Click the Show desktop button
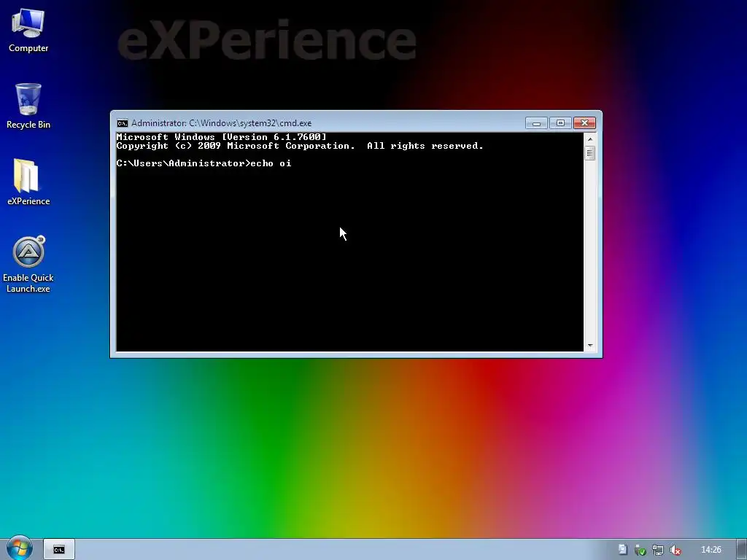 click(x=742, y=550)
